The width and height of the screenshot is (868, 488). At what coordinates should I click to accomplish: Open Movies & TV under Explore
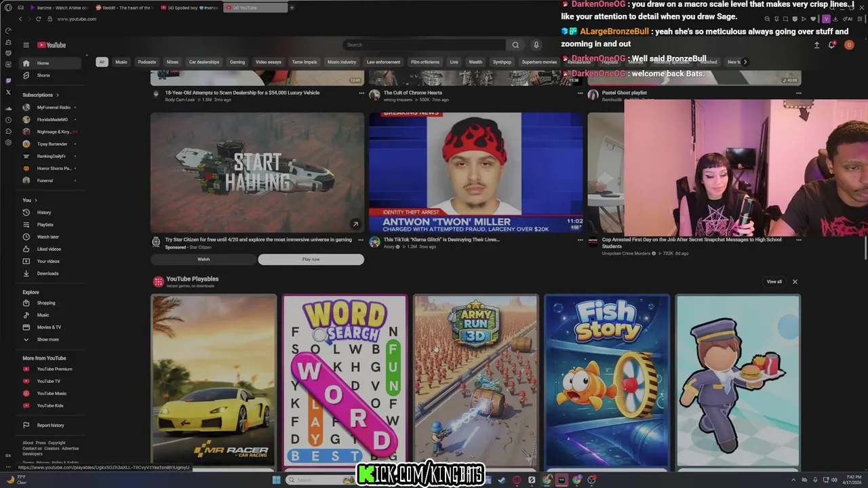point(51,327)
